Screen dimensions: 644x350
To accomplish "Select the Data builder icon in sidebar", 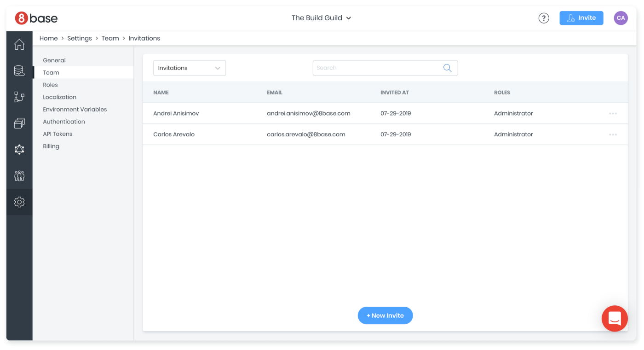I will pos(19,70).
